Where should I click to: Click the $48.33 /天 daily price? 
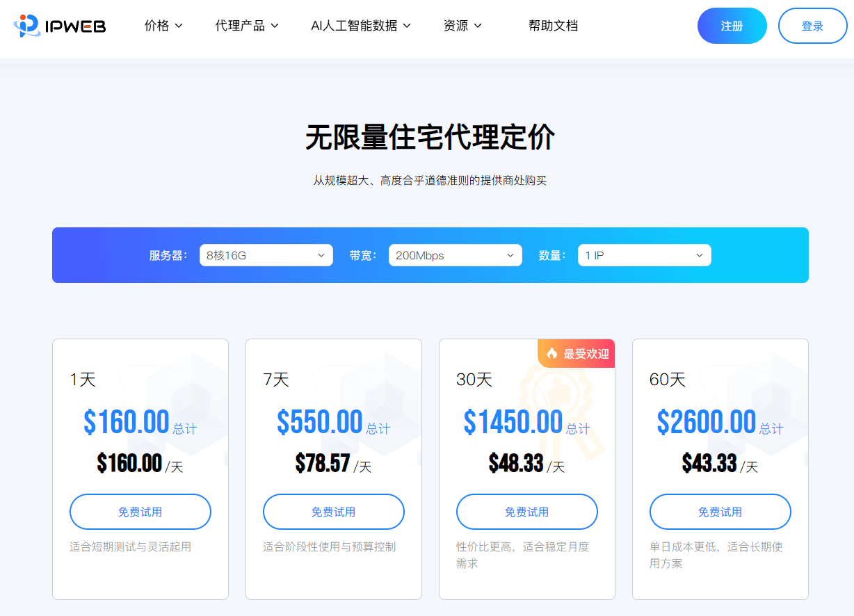(x=527, y=463)
